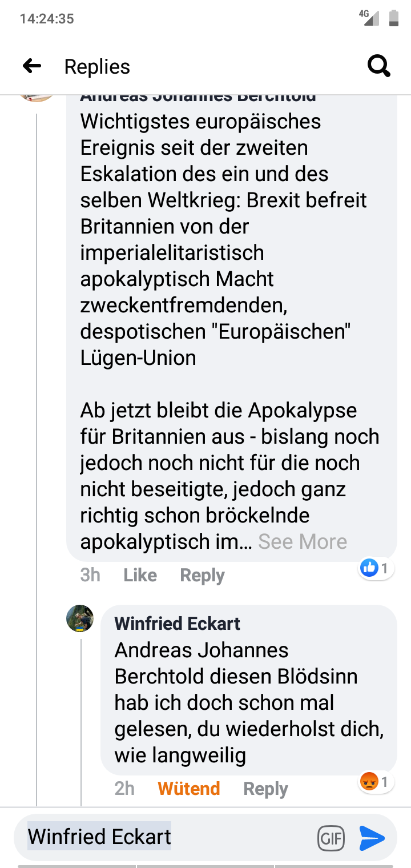Image resolution: width=411 pixels, height=868 pixels.
Task: Open Winfried Eckart's profile name link
Action: tap(177, 623)
